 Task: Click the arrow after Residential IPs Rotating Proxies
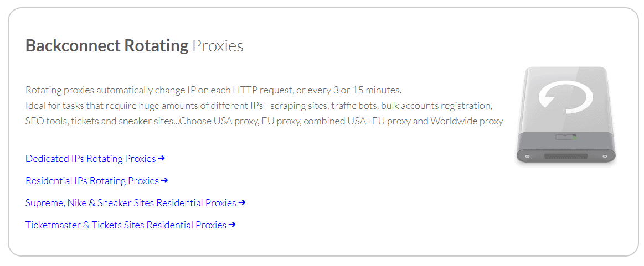click(x=164, y=180)
